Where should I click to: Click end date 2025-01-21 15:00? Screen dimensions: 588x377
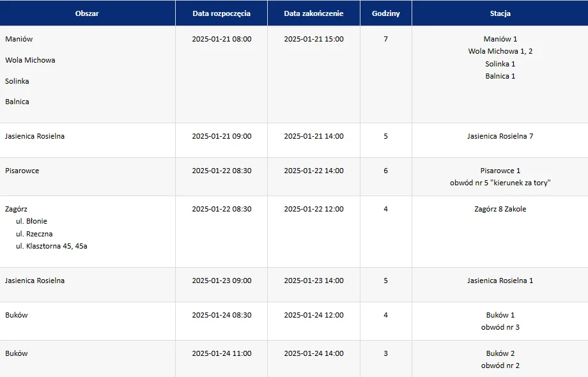[314, 39]
